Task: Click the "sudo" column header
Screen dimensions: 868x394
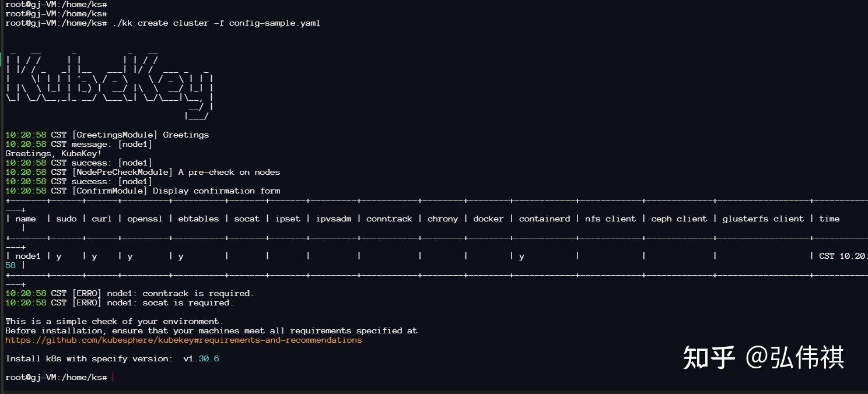Action: [66, 219]
